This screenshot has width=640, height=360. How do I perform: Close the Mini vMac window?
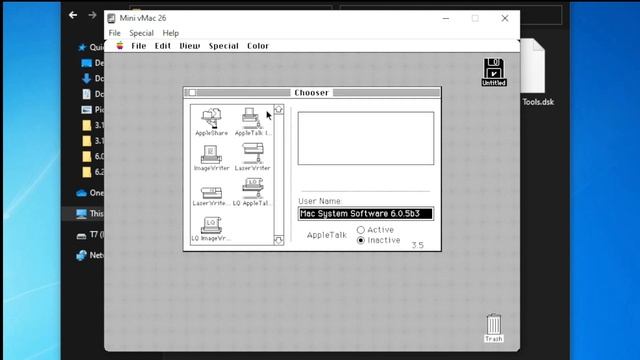pyautogui.click(x=505, y=18)
